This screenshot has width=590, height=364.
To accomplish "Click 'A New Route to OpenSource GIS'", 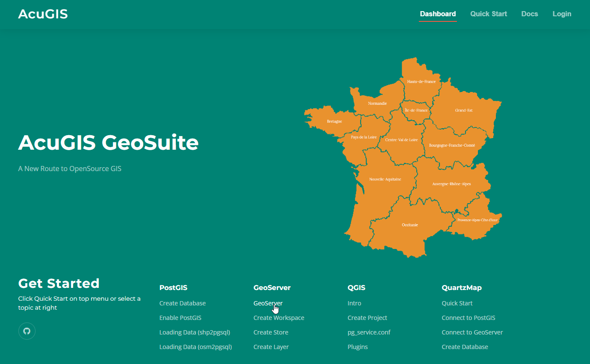I will [70, 169].
